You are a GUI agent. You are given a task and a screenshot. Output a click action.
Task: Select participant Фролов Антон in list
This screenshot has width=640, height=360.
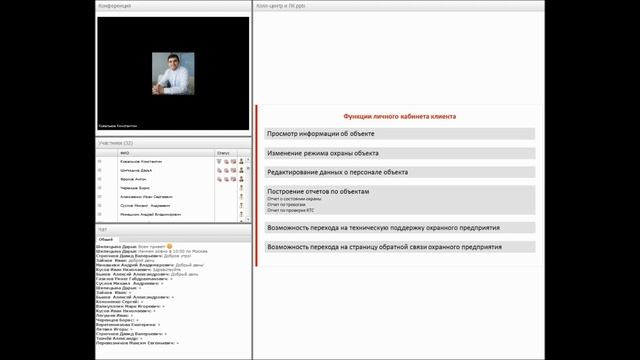tap(133, 179)
